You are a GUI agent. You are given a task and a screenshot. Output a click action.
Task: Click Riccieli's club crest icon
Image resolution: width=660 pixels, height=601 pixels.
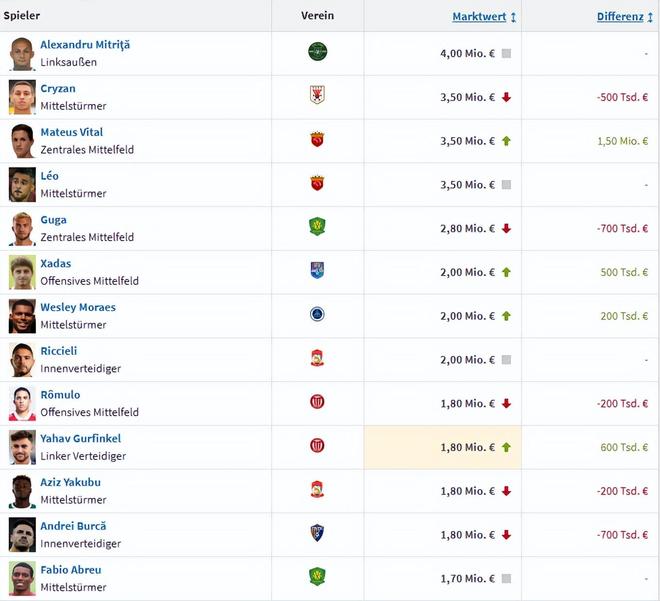pos(317,358)
